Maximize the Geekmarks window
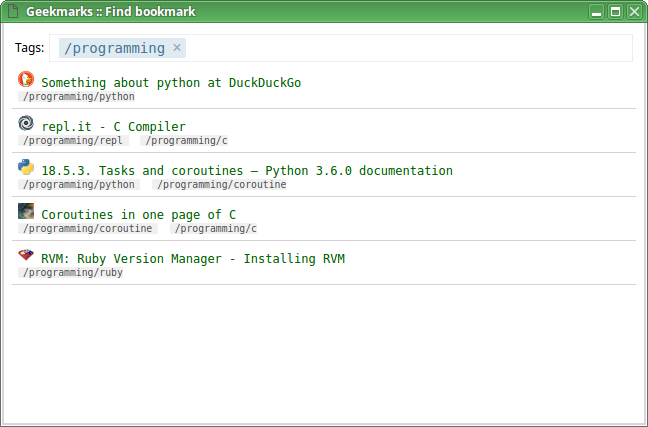 616,12
